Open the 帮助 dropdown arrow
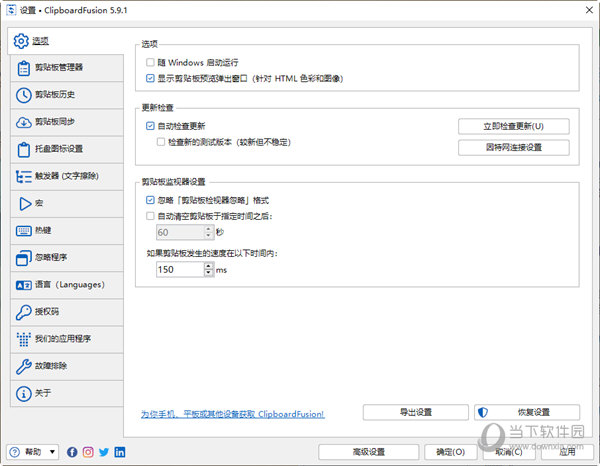This screenshot has height=466, width=600. pyautogui.click(x=52, y=452)
